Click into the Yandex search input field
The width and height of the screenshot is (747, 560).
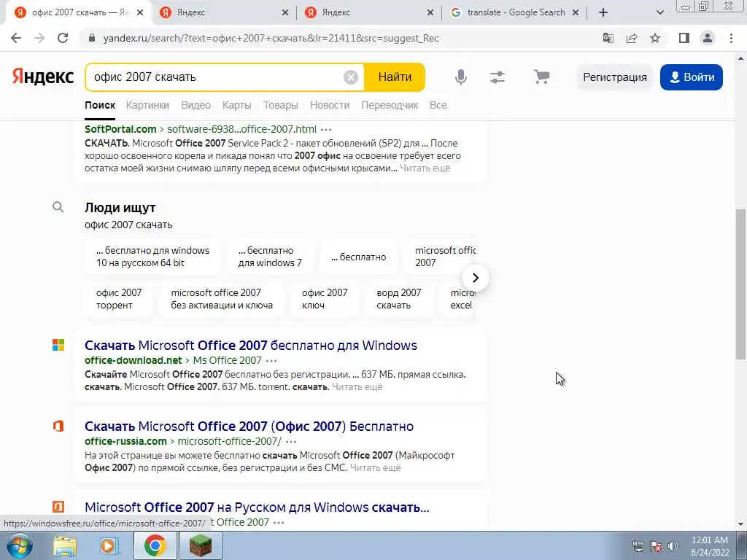pyautogui.click(x=217, y=77)
